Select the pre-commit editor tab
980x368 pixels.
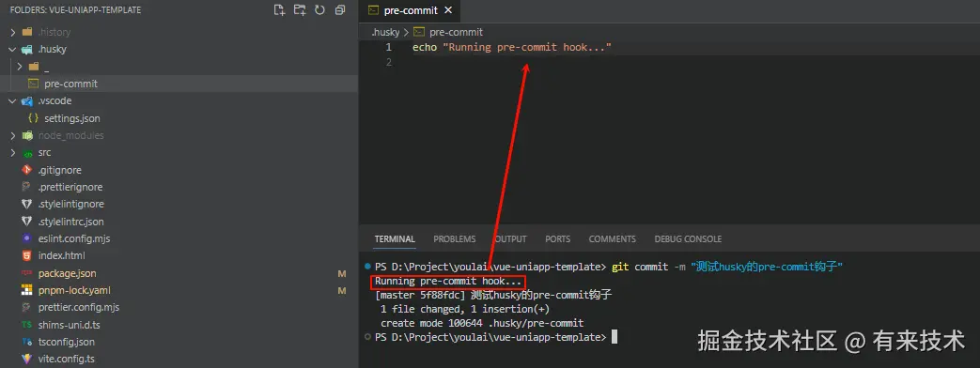coord(410,10)
